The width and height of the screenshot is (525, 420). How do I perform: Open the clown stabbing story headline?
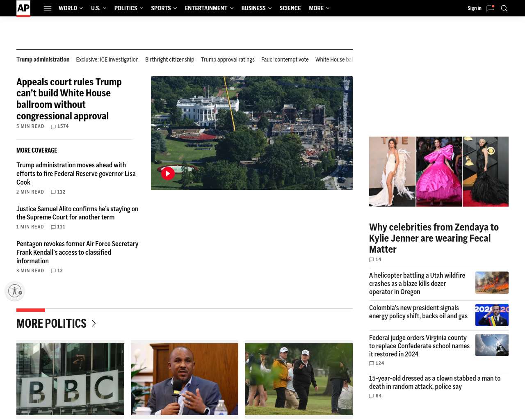pyautogui.click(x=435, y=382)
